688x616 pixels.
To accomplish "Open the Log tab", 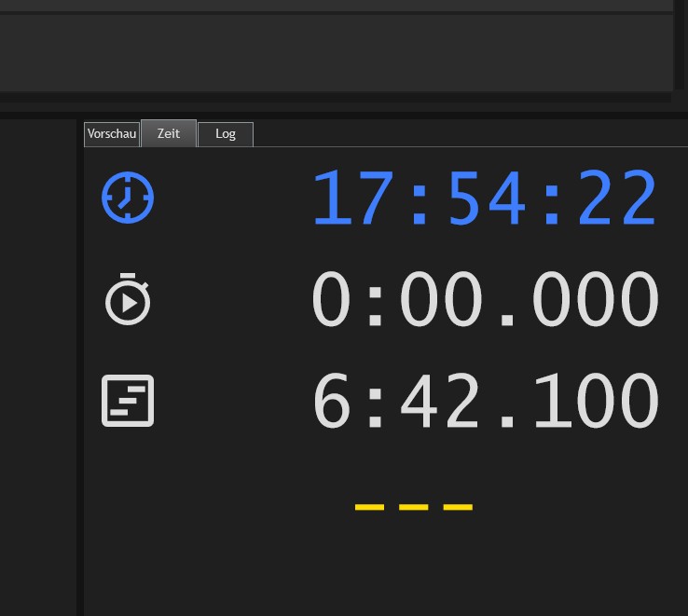I will click(x=226, y=134).
